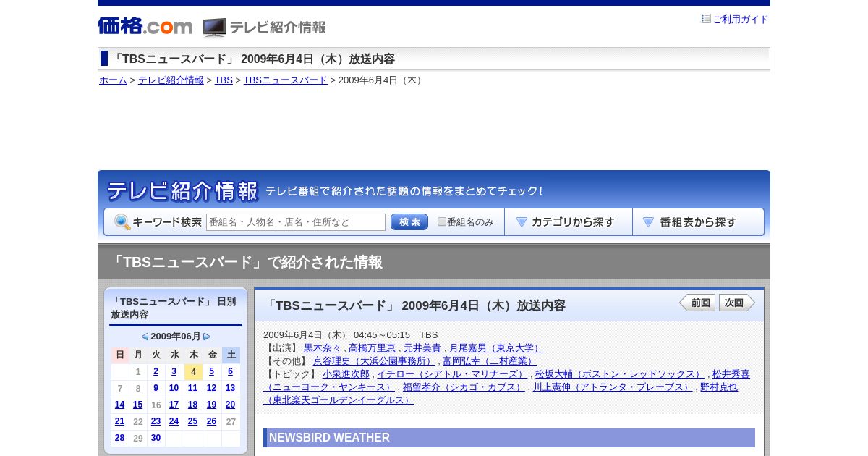This screenshot has width=868, height=456.
Task: Go to previous month in calendar
Action: [x=145, y=337]
